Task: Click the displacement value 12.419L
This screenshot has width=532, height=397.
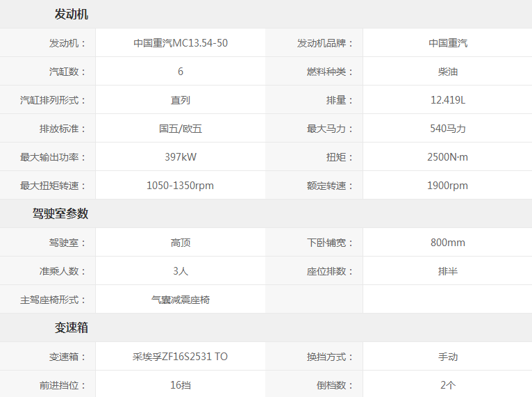Action: click(x=448, y=100)
